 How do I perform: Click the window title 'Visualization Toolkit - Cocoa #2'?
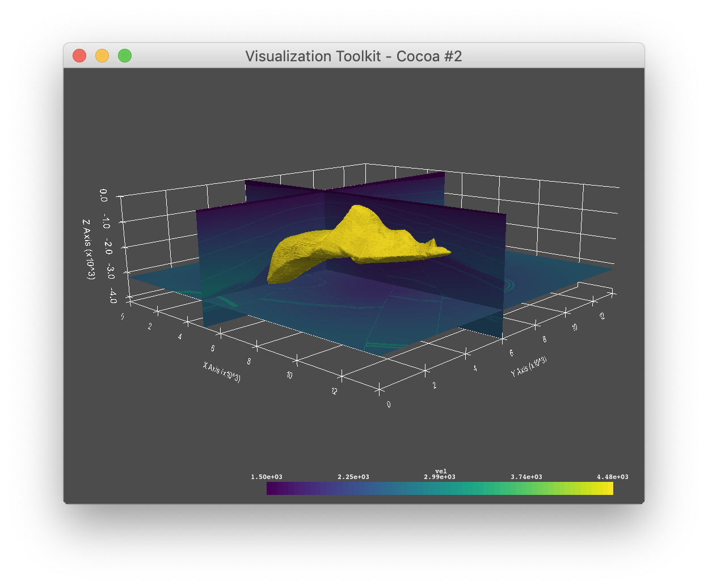click(353, 56)
